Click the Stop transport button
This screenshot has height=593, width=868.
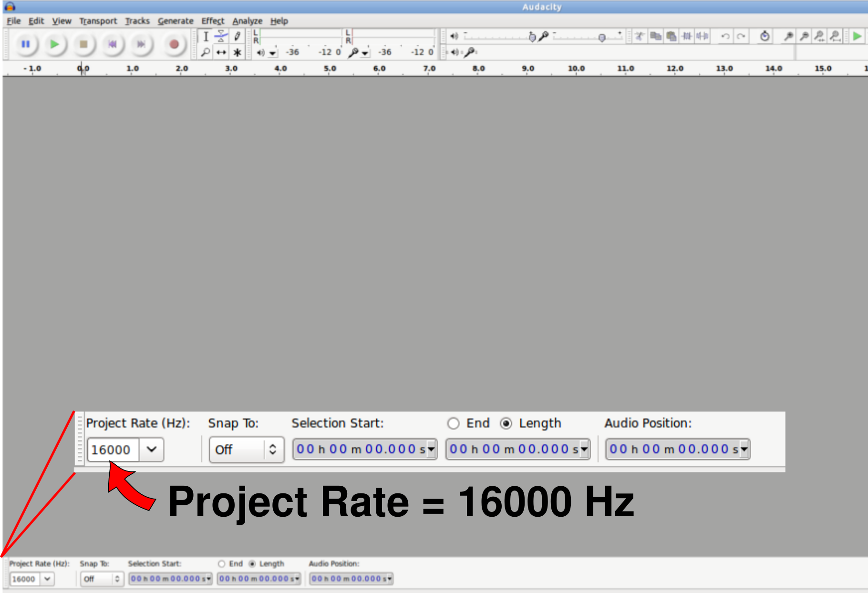tap(83, 44)
